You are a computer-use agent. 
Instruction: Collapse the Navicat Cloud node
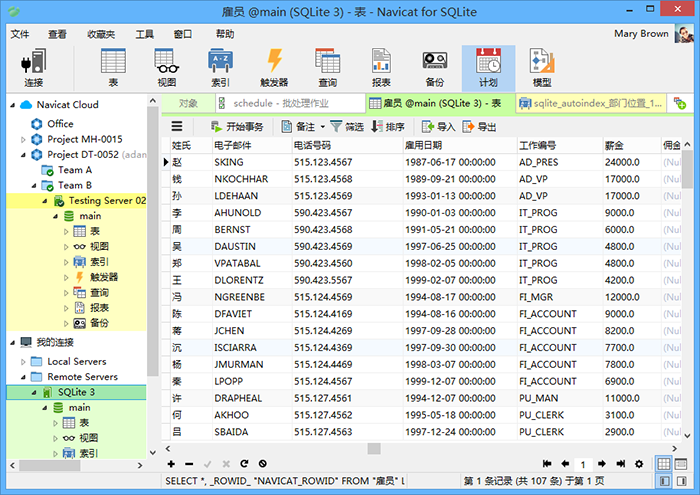tap(12, 105)
